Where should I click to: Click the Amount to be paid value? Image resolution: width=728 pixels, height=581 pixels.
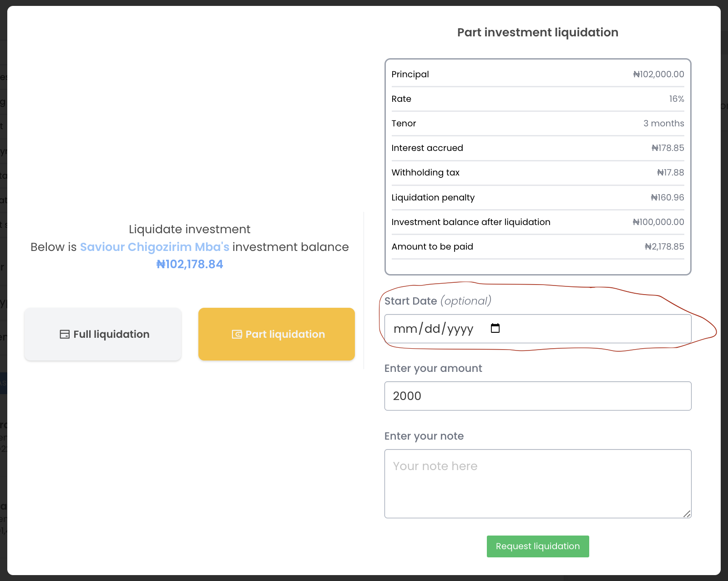point(664,246)
